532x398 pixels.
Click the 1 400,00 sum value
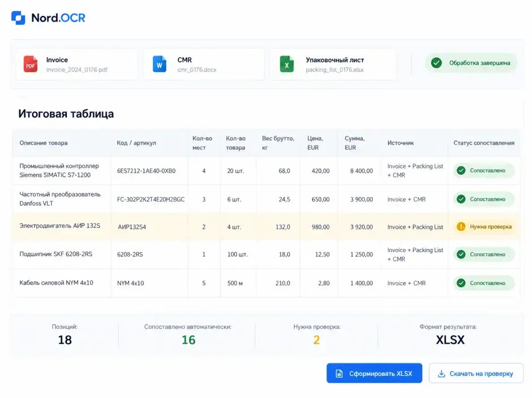tap(361, 283)
